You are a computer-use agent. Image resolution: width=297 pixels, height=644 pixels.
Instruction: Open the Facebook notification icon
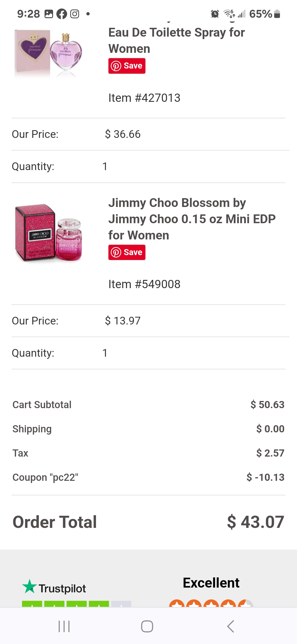(62, 14)
